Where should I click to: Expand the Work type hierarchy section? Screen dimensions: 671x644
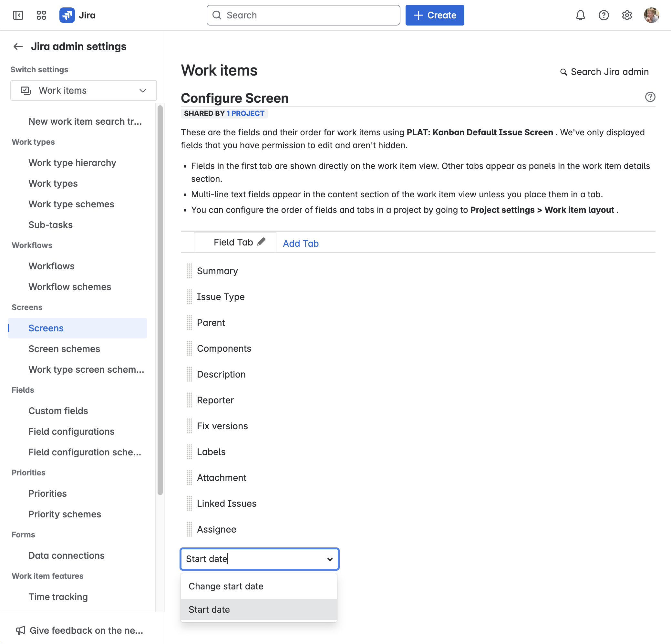coord(72,163)
